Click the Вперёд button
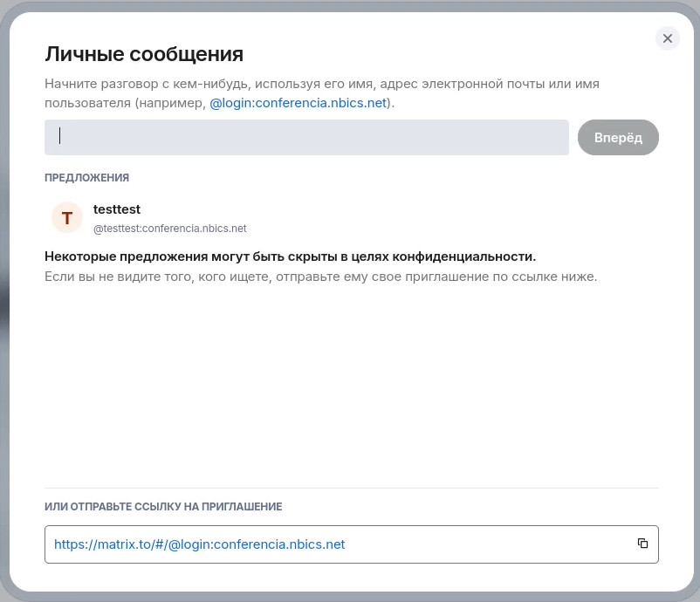Viewport: 700px width, 602px height. 618,138
